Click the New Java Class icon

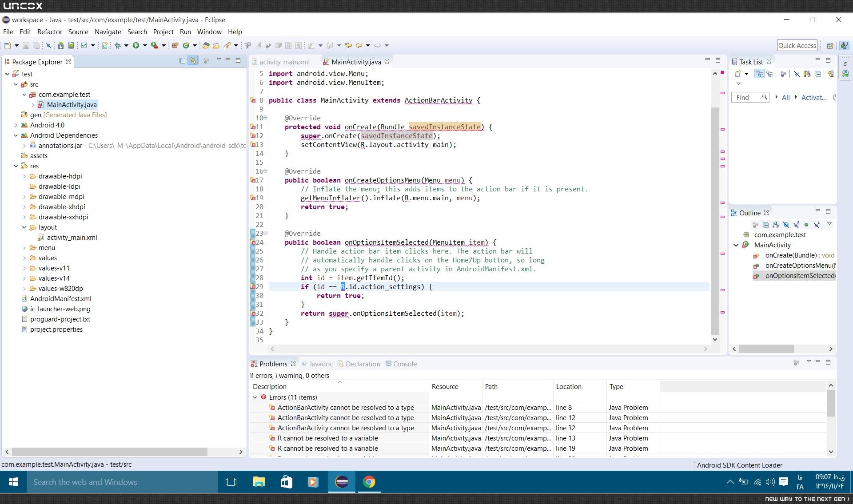pyautogui.click(x=186, y=45)
